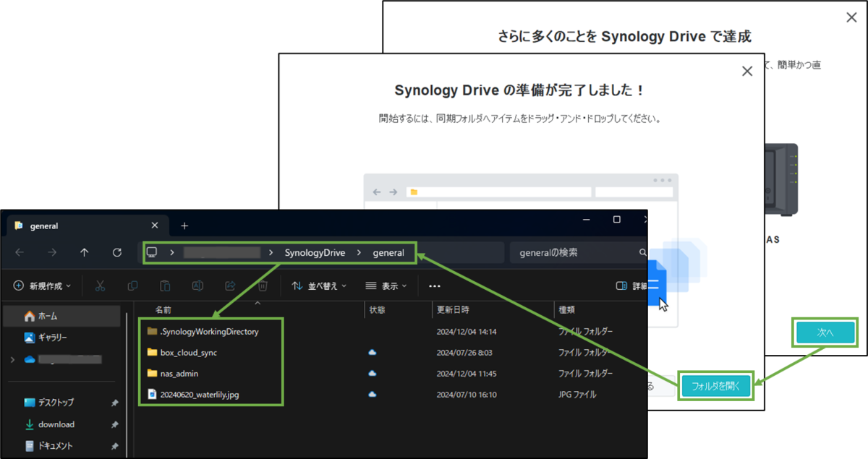Click general in the breadcrumb
868x459 pixels.
point(388,252)
